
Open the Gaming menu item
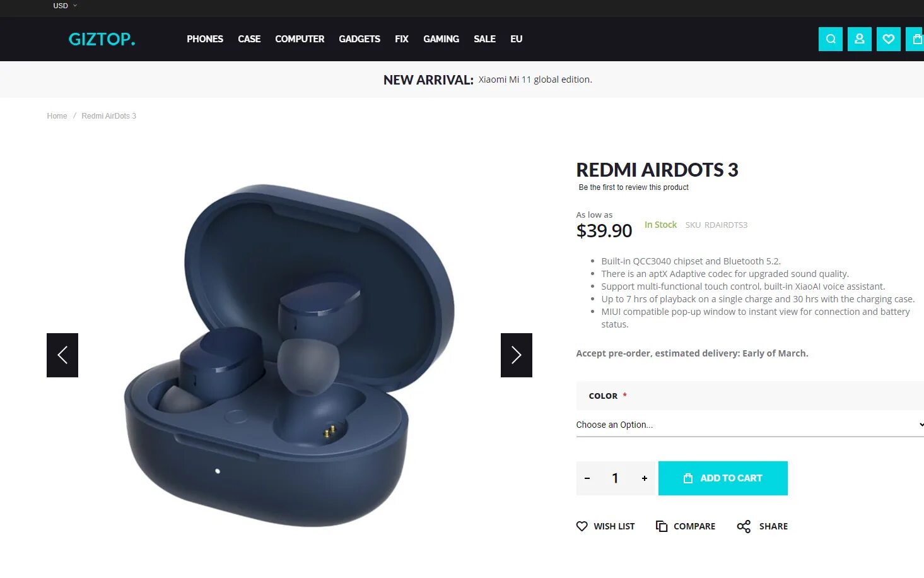441,39
